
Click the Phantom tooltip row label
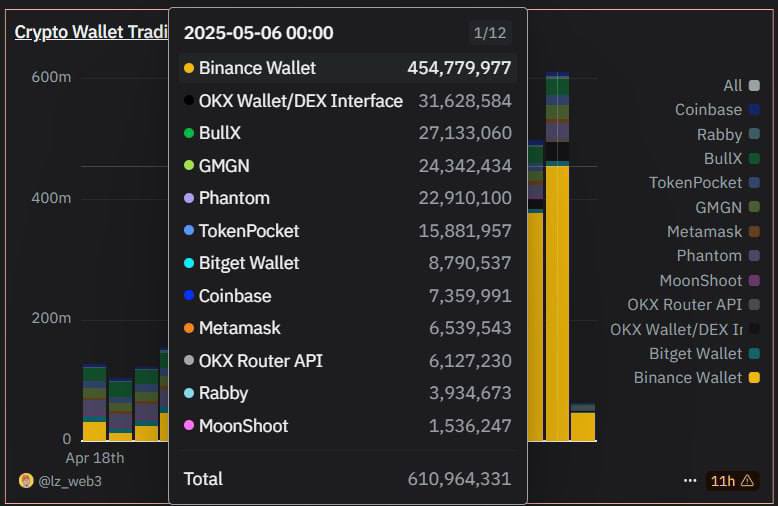(234, 198)
